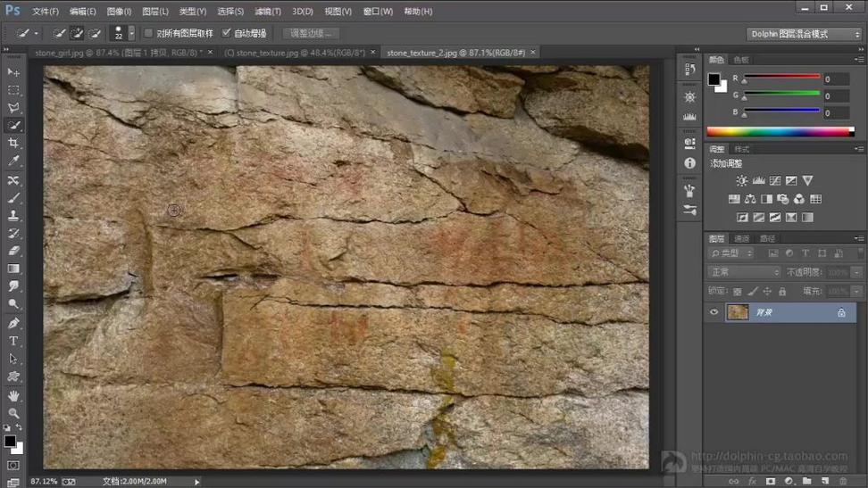Click the R red channel slider
Screen dimensions: 868x488
(782, 77)
